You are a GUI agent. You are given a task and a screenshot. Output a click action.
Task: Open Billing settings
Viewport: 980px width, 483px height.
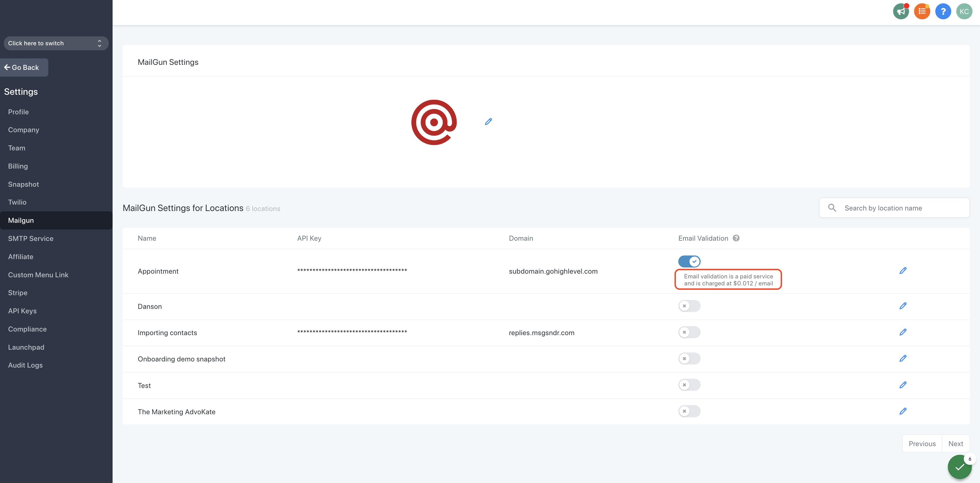point(18,166)
